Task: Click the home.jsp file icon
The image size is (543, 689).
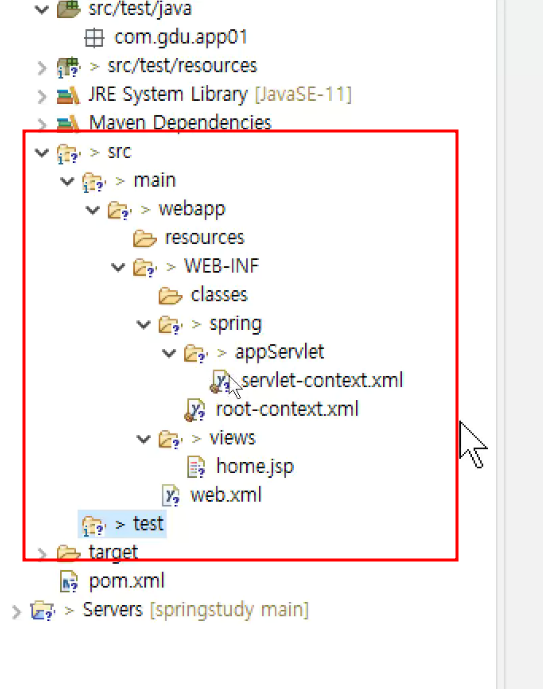Action: click(x=196, y=467)
